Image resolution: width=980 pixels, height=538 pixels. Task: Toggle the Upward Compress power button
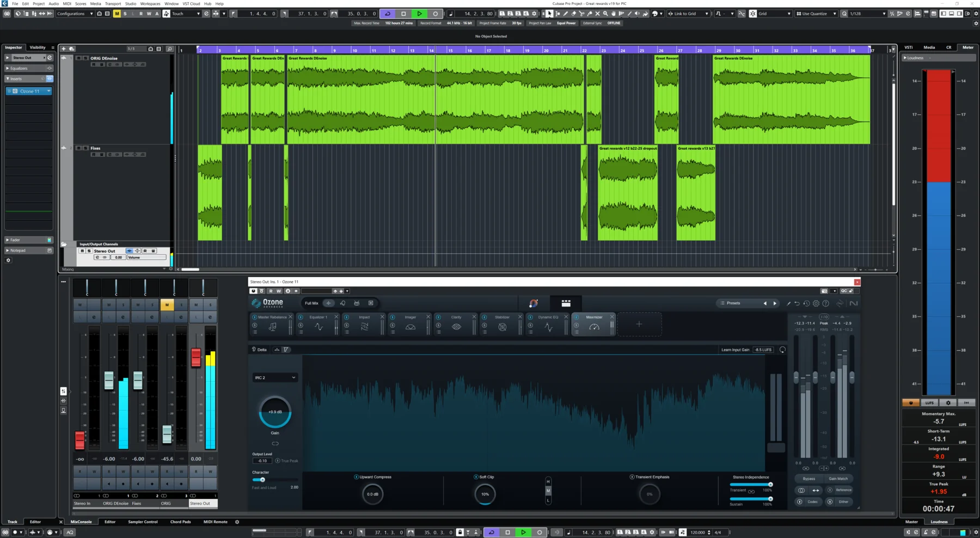coord(357,477)
